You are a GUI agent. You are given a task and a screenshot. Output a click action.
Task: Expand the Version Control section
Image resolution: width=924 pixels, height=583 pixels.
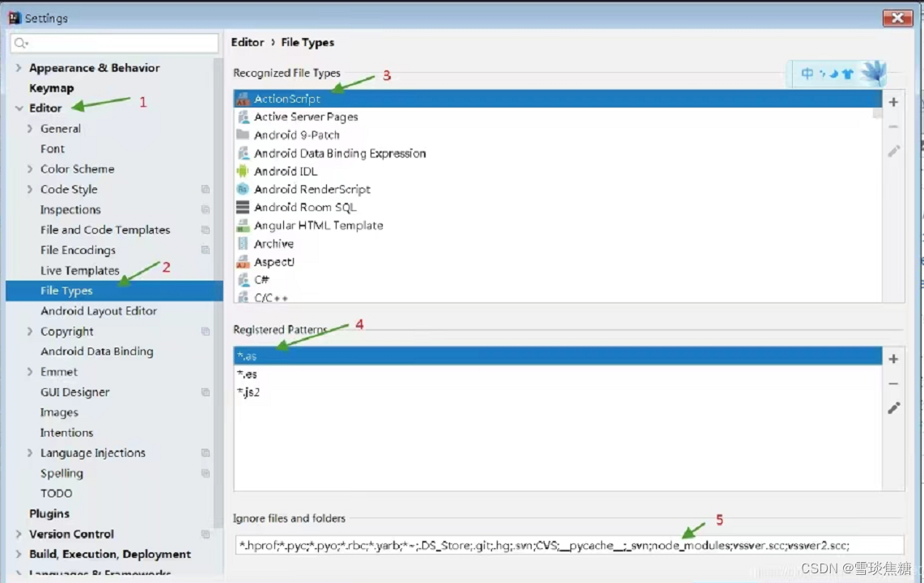point(19,534)
